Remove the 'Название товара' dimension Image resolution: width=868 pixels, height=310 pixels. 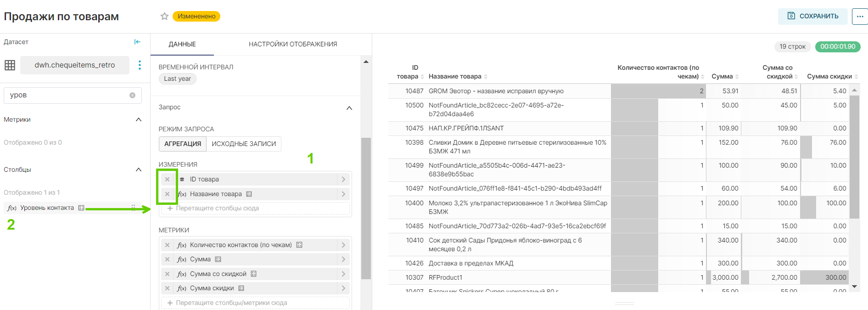point(168,194)
